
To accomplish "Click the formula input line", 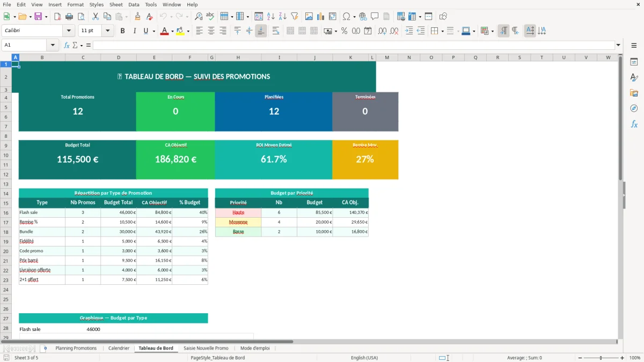I will [353, 45].
